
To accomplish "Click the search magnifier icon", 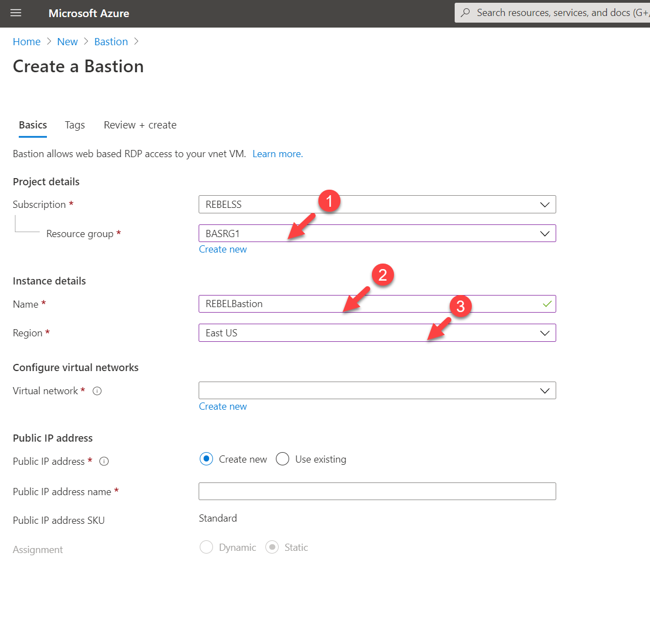I will [466, 13].
